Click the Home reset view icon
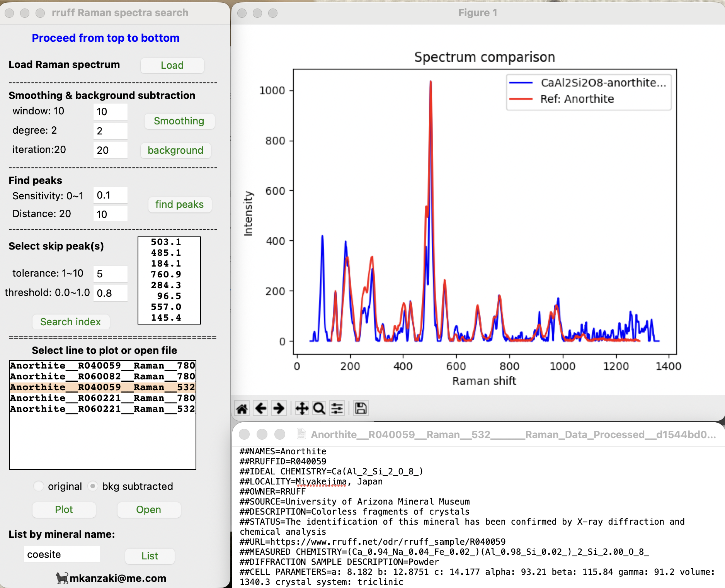 pos(242,408)
